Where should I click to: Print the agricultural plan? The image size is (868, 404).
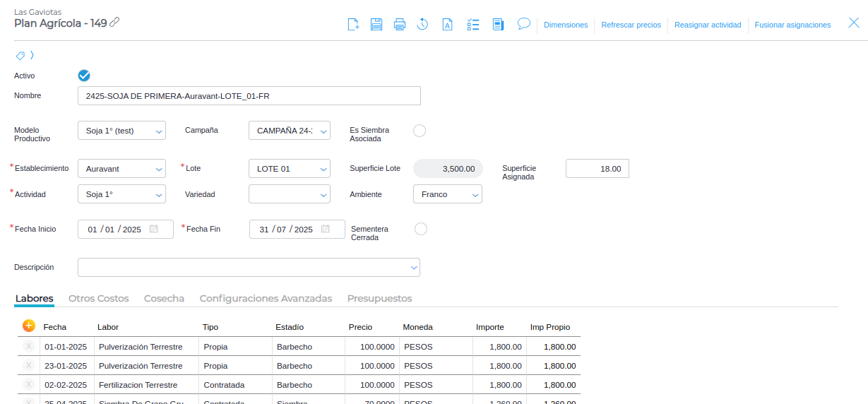coord(400,25)
